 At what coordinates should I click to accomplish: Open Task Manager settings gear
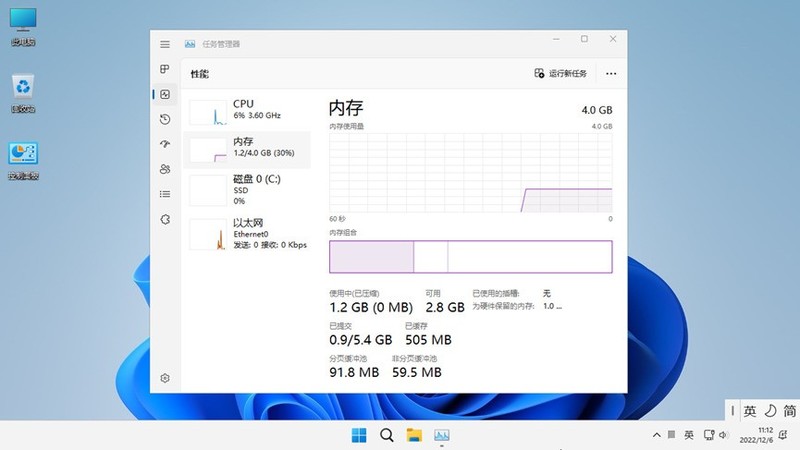coord(165,378)
